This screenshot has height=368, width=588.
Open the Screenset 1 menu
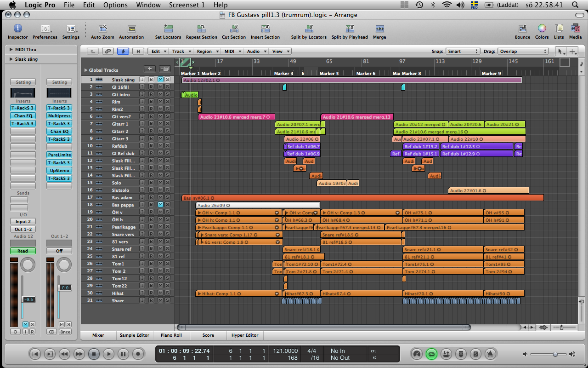pyautogui.click(x=187, y=5)
